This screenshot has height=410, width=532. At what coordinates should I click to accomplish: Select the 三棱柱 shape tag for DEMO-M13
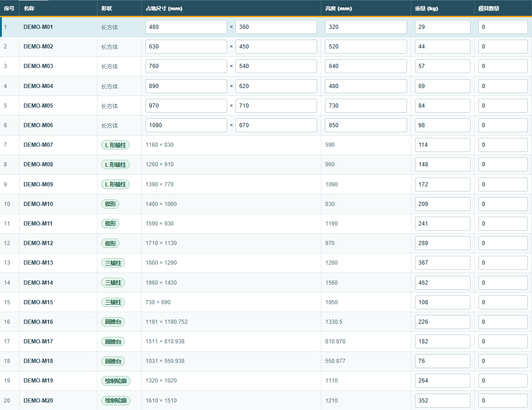[x=113, y=263]
